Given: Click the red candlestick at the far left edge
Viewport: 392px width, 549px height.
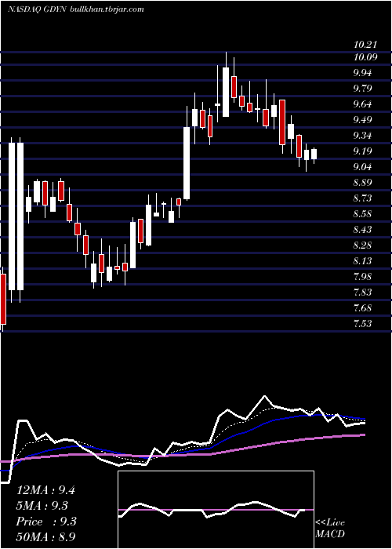Looking at the screenshot, I should (3, 299).
